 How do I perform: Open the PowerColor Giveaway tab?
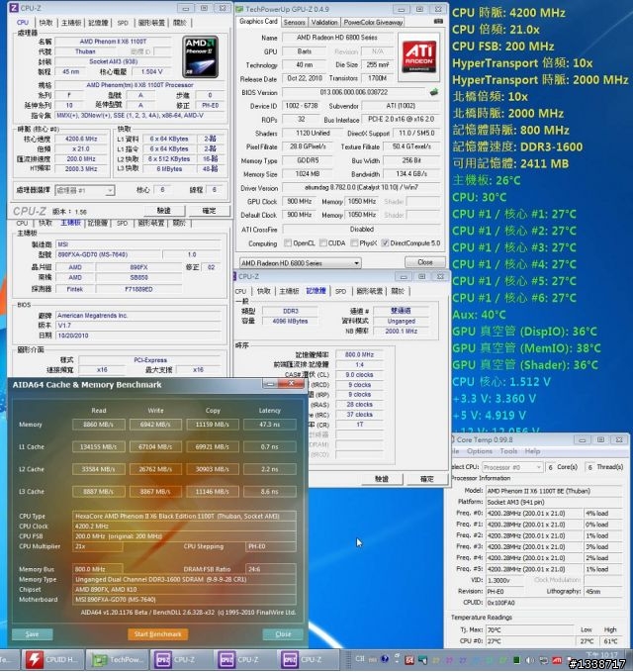tap(373, 23)
